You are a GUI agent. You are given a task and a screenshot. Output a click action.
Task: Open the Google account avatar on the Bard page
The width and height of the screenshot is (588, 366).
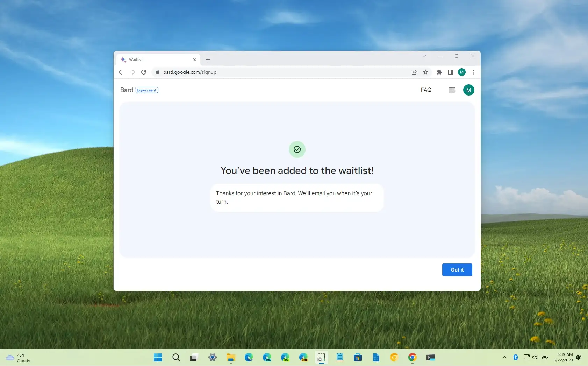point(469,90)
